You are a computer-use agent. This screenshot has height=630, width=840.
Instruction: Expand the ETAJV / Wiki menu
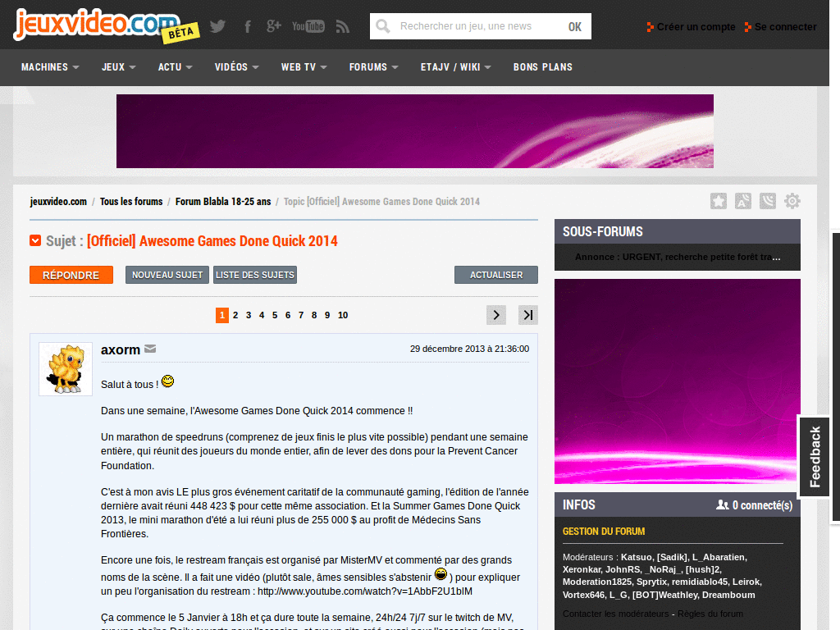(x=455, y=67)
